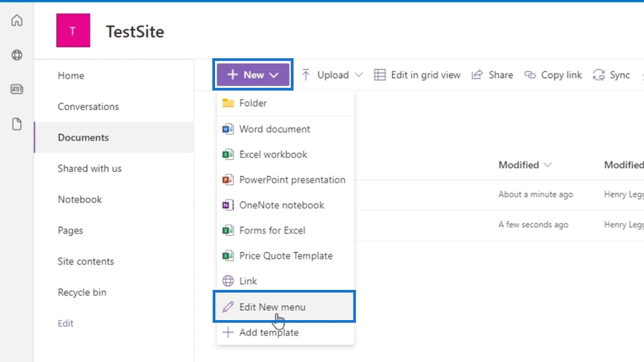644x362 pixels.
Task: Select OneNote notebook option
Action: click(285, 205)
